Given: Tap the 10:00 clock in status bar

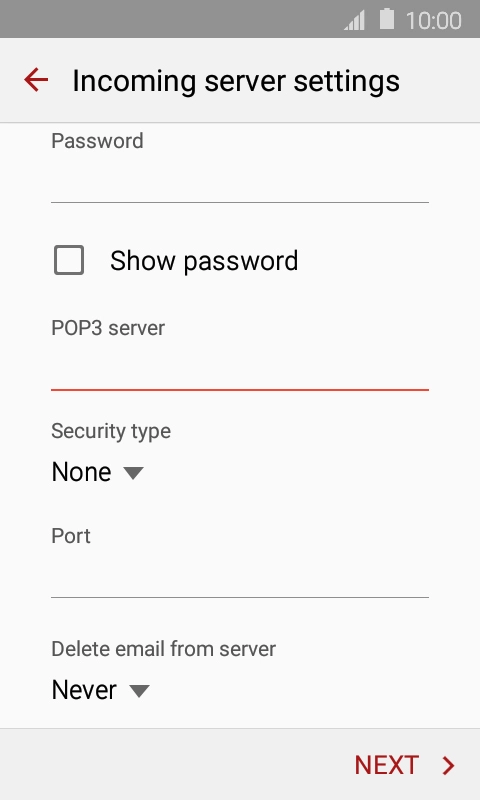Looking at the screenshot, I should pyautogui.click(x=434, y=20).
